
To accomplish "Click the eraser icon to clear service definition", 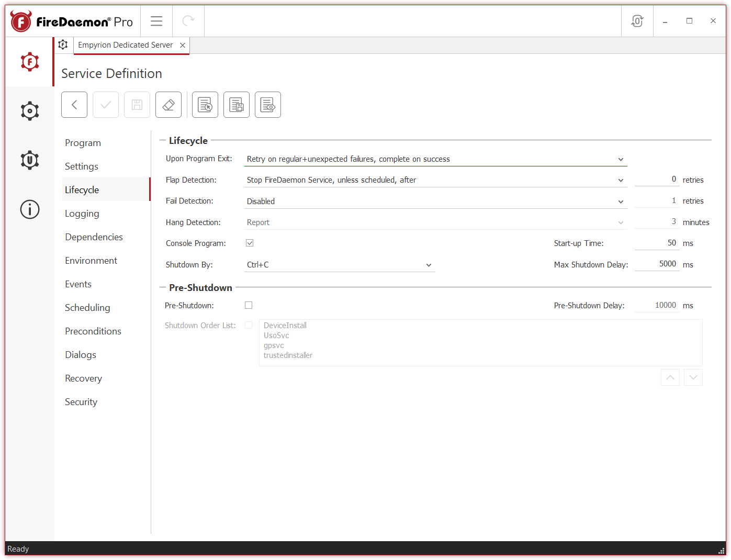I will coord(168,105).
